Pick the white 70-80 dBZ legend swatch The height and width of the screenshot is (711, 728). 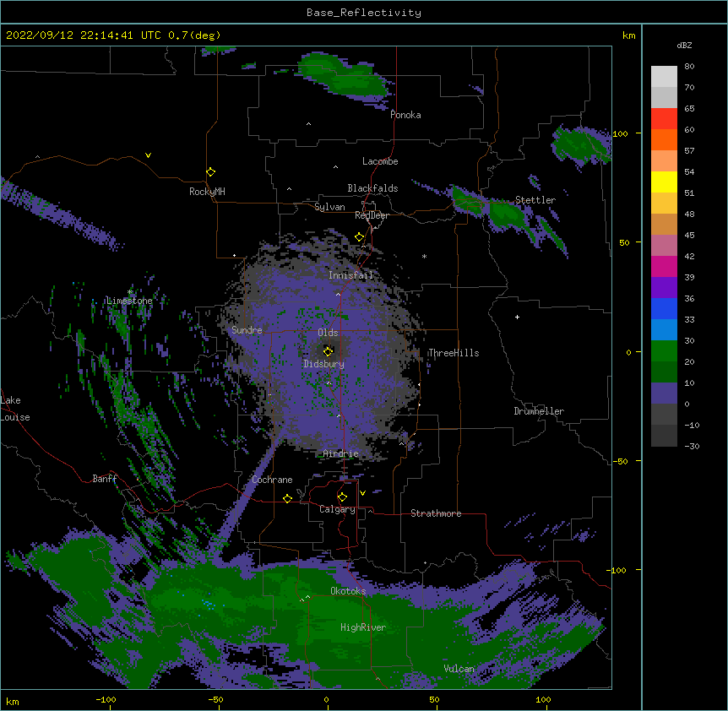[664, 77]
